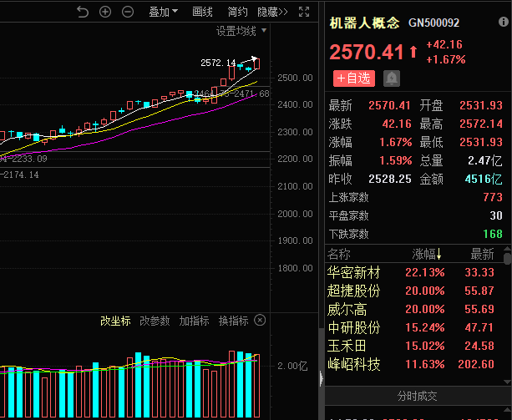Click 加指标 to add an indicator
Image resolution: width=512 pixels, height=420 pixels.
tap(194, 321)
